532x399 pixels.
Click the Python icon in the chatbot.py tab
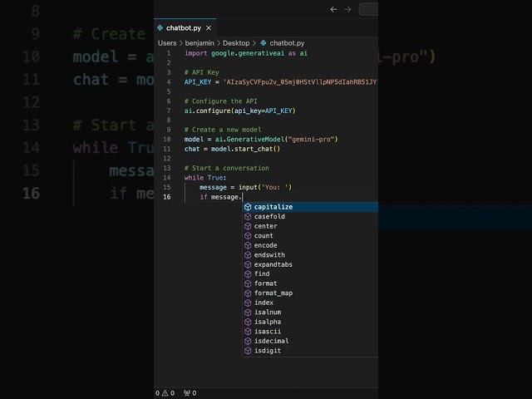[x=160, y=27]
